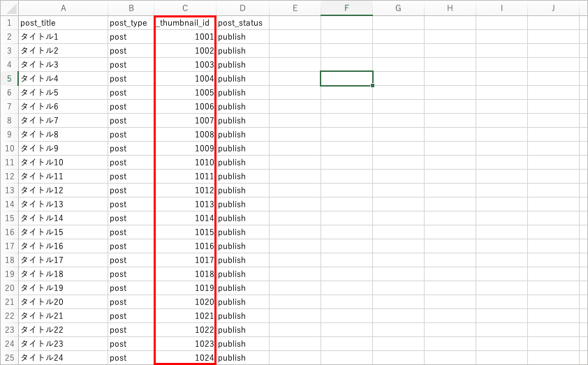This screenshot has height=365, width=588.
Task: Select the post_status header cell
Action: pos(240,23)
